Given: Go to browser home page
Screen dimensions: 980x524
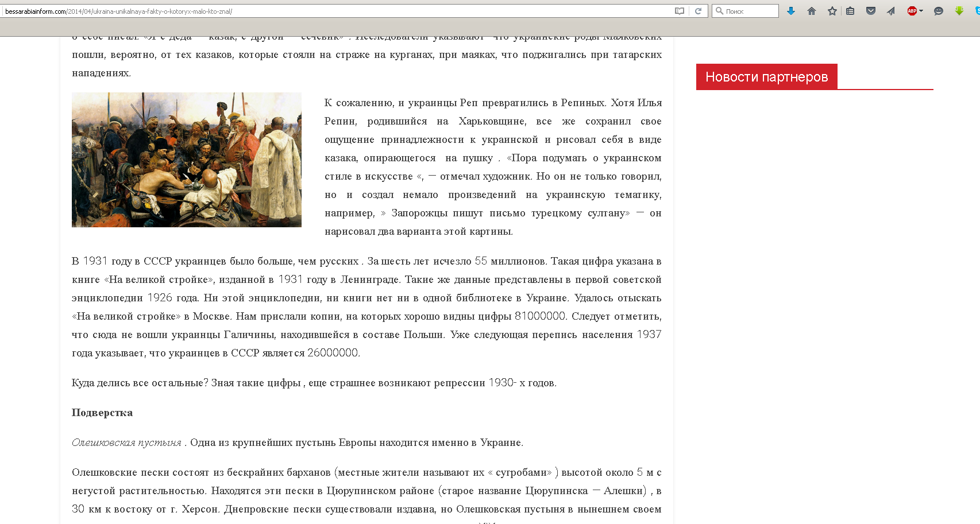Looking at the screenshot, I should coord(812,11).
